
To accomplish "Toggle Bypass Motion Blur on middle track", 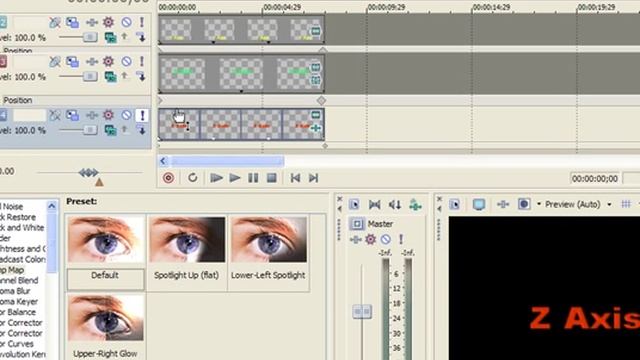I will tap(55, 62).
